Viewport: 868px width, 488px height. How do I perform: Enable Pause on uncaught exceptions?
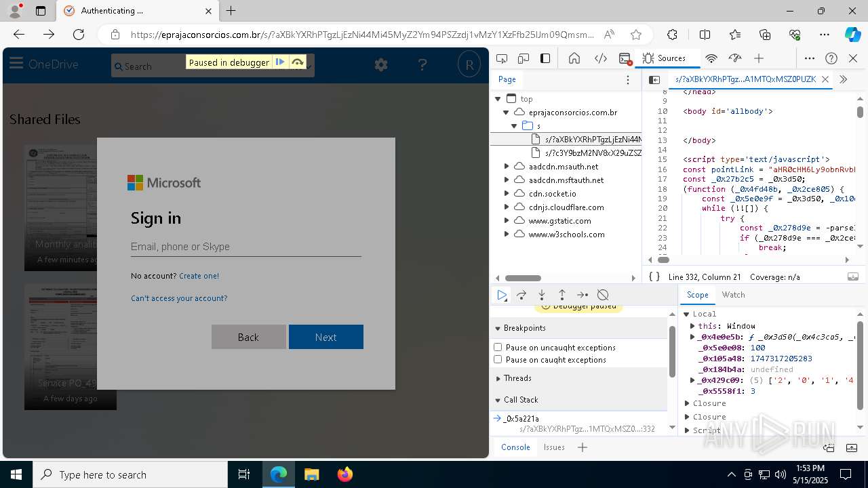pyautogui.click(x=498, y=347)
